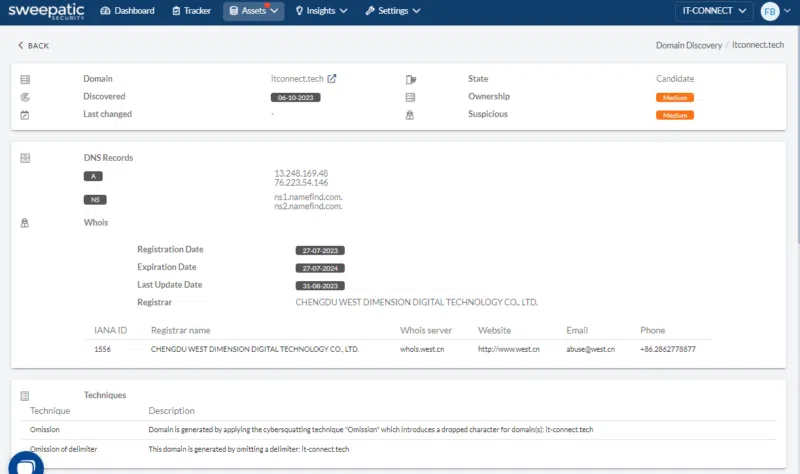Image resolution: width=800 pixels, height=474 pixels.
Task: Click the Techniques section icon
Action: (x=24, y=395)
